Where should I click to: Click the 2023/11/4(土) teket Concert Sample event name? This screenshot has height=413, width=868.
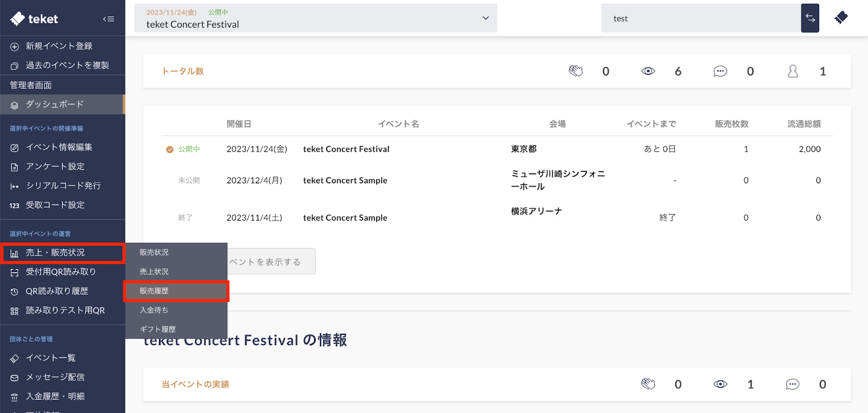tap(345, 218)
